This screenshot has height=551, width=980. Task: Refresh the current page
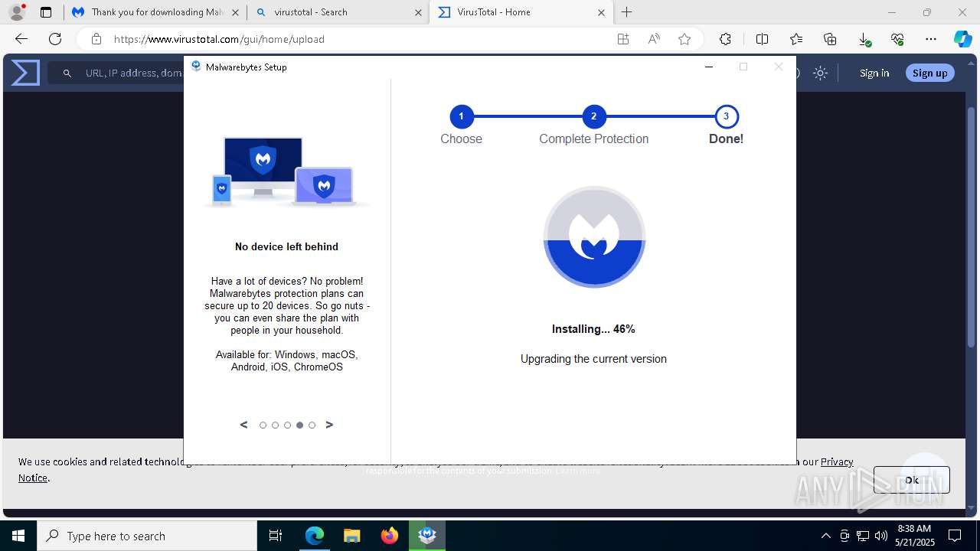55,39
